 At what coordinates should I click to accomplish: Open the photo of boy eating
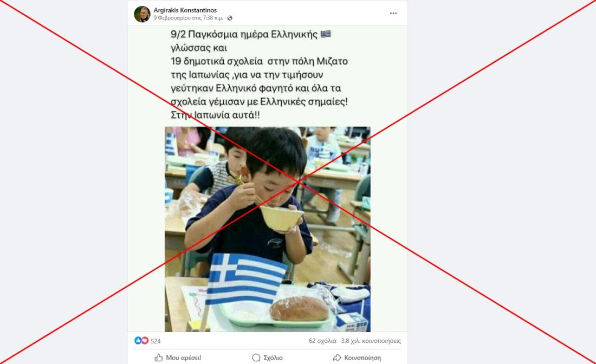268,229
